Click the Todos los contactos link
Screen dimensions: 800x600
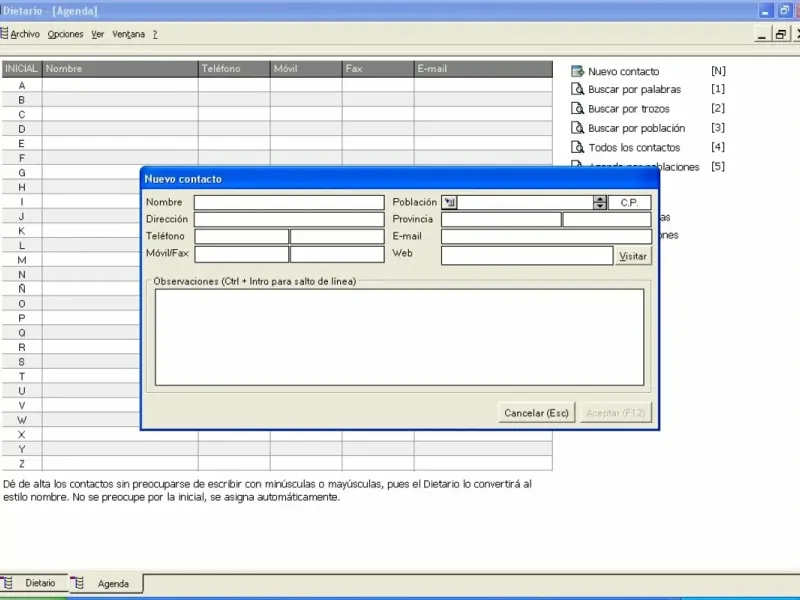(634, 147)
